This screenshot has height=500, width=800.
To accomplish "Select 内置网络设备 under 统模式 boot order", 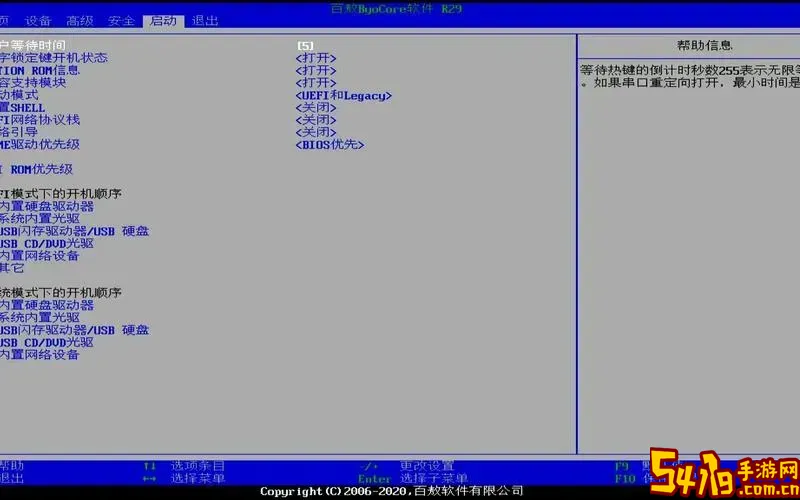I will pyautogui.click(x=40, y=355).
